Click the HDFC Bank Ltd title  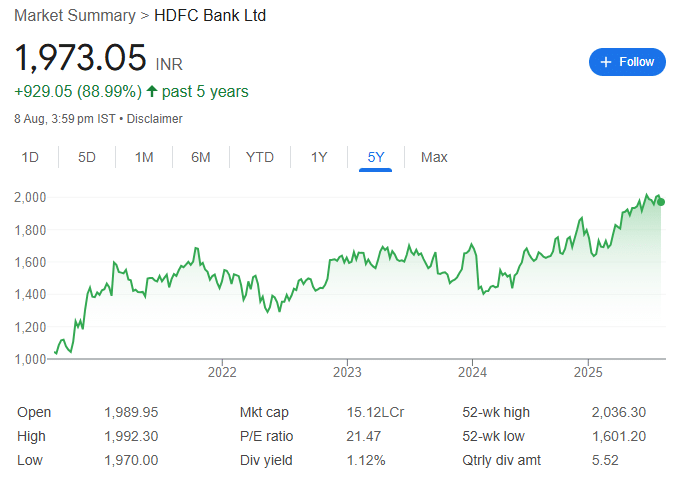tap(210, 15)
